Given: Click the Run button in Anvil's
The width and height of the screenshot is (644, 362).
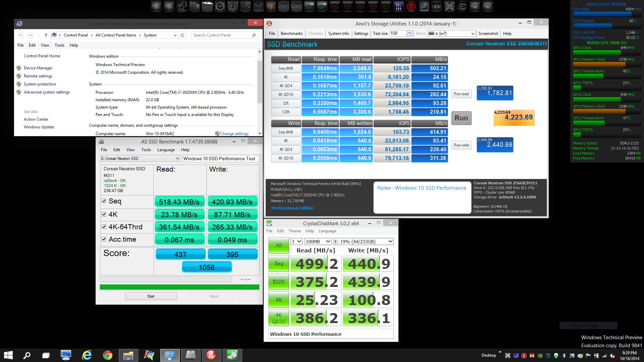Looking at the screenshot, I should tap(461, 118).
